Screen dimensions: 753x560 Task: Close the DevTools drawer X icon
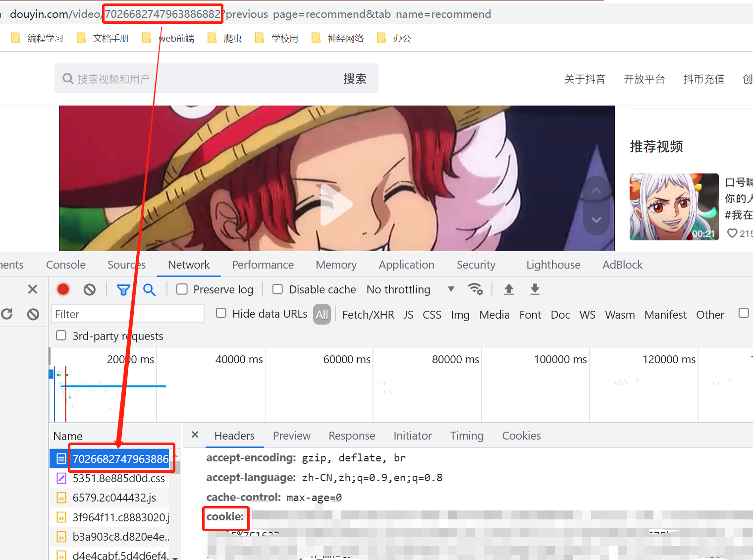[33, 289]
